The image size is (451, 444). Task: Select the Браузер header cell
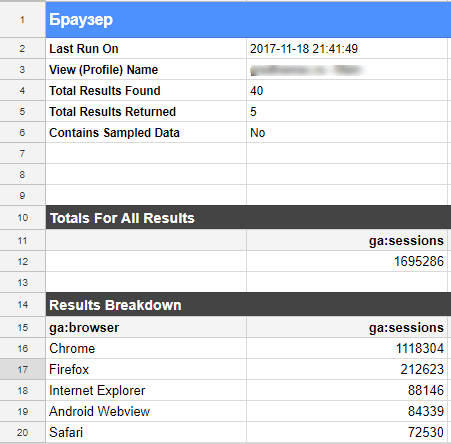(x=248, y=20)
